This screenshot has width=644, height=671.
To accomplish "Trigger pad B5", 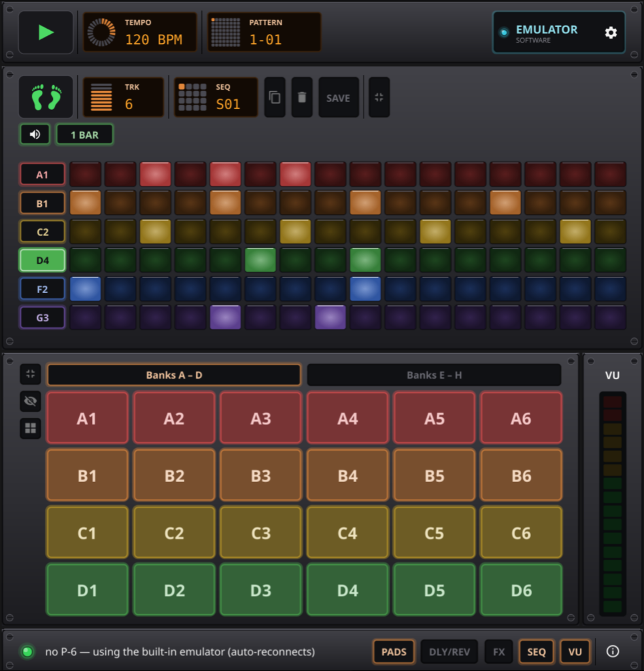I will click(x=434, y=475).
